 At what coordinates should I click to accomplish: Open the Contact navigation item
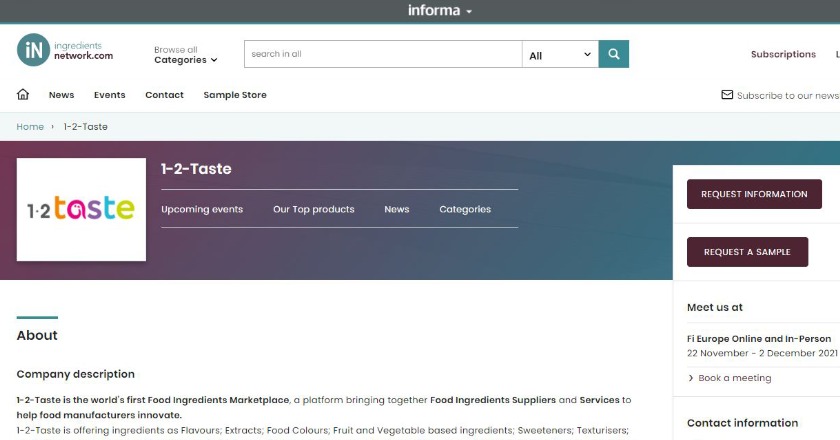click(164, 95)
